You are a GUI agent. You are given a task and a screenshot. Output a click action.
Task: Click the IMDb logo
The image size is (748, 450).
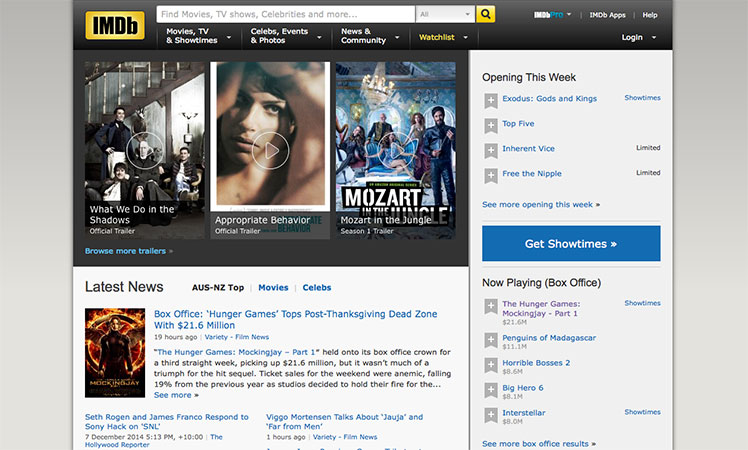[114, 25]
